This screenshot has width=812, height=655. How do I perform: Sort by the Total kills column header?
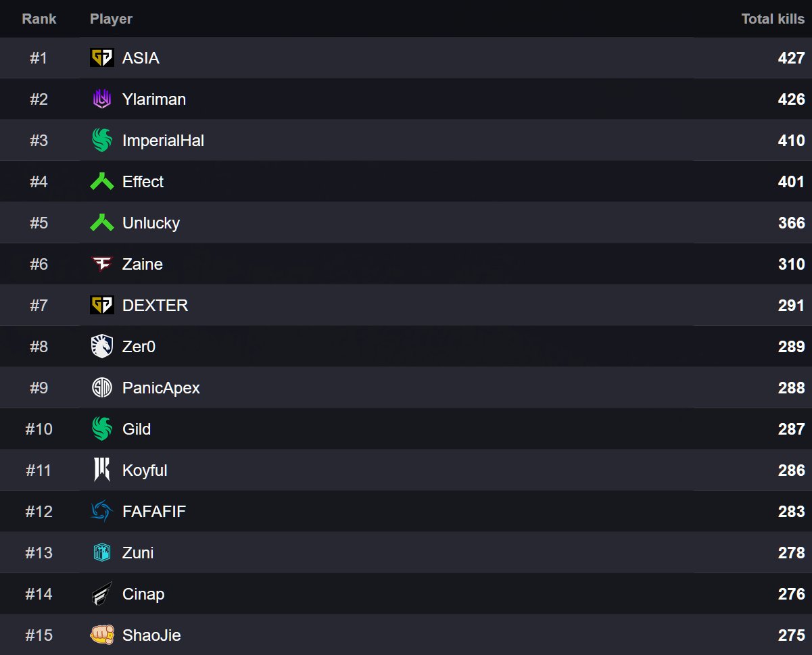[773, 19]
